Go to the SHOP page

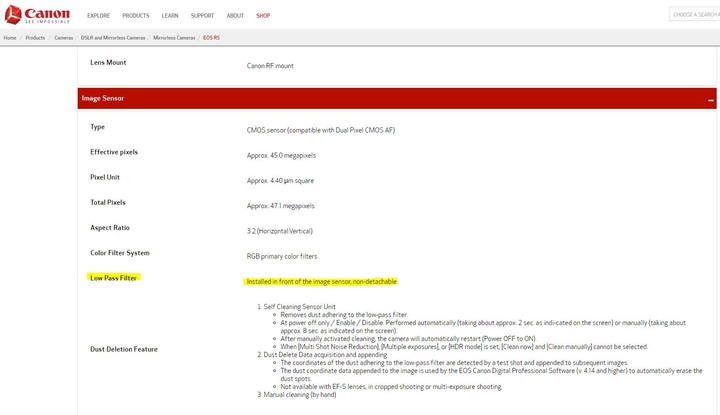pyautogui.click(x=263, y=16)
